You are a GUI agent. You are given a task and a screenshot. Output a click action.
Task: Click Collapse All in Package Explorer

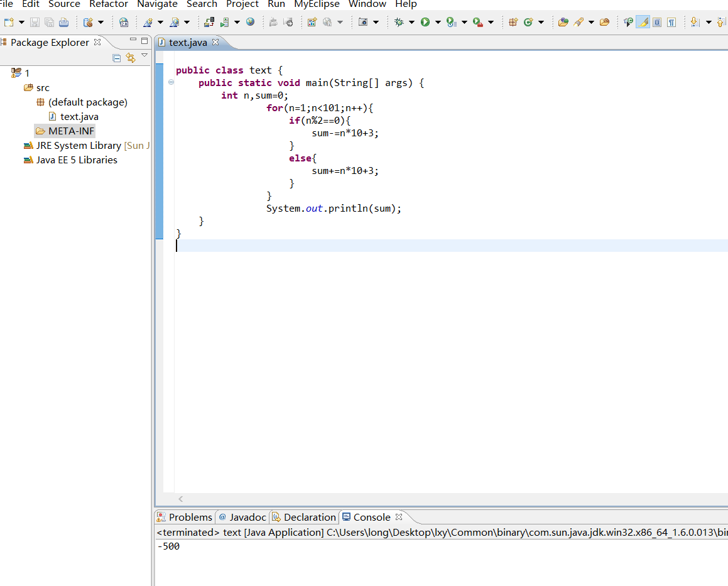pyautogui.click(x=116, y=58)
